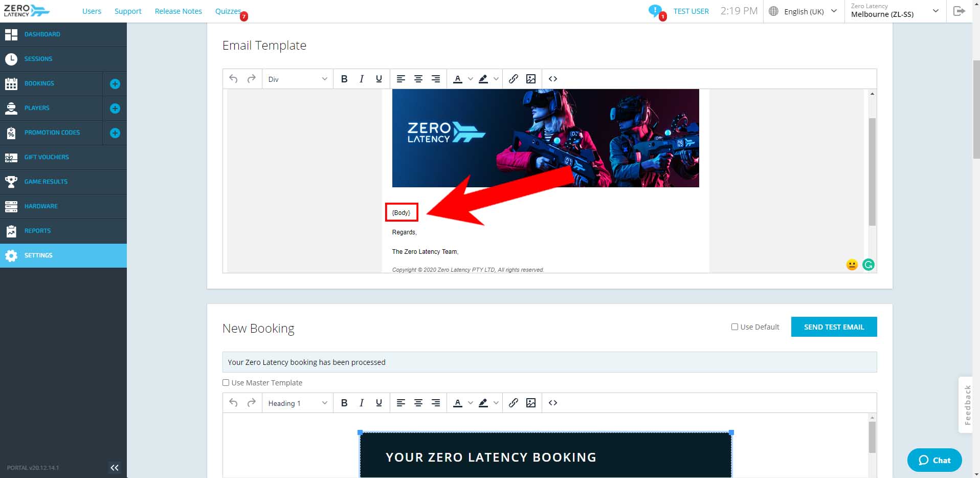Check the Use Master Template checkbox
This screenshot has width=980, height=478.
click(226, 383)
